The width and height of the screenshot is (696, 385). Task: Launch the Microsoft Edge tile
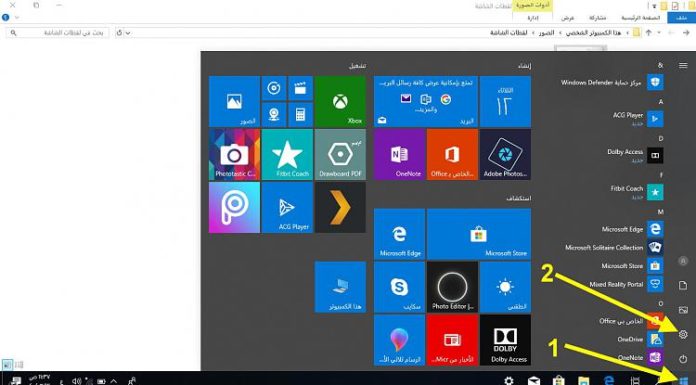pyautogui.click(x=399, y=234)
